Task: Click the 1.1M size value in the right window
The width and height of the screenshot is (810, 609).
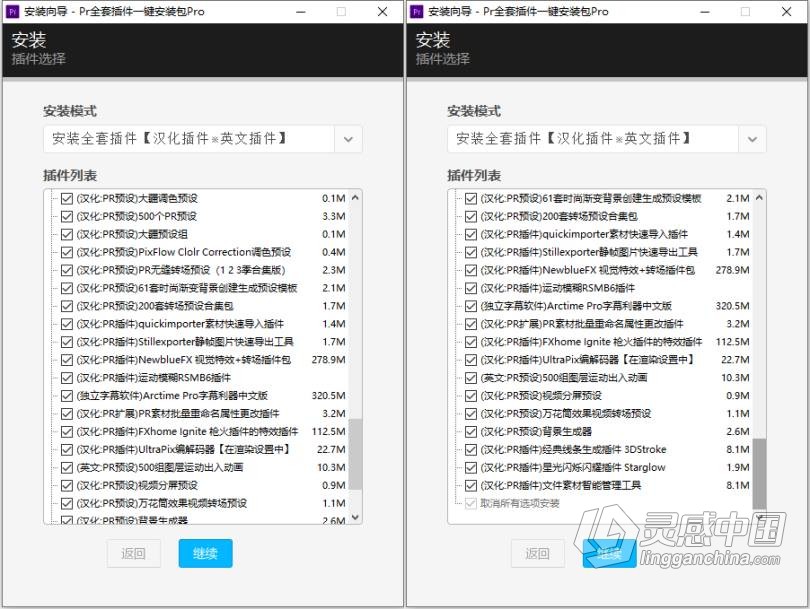Action: coord(738,414)
